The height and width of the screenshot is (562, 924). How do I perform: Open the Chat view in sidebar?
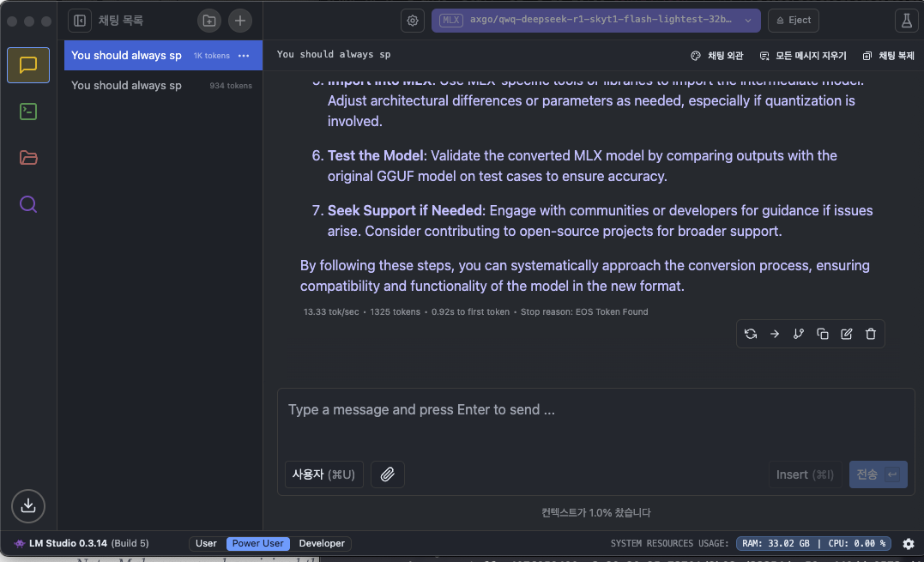pyautogui.click(x=28, y=65)
